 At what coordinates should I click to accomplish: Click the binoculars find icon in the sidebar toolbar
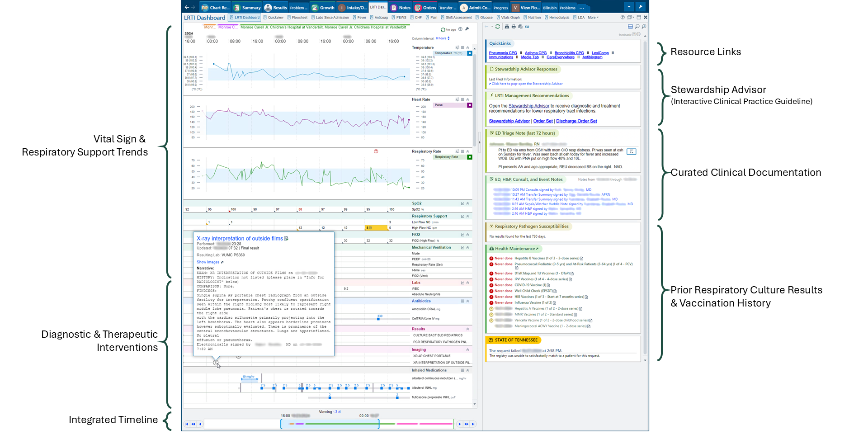click(x=507, y=27)
